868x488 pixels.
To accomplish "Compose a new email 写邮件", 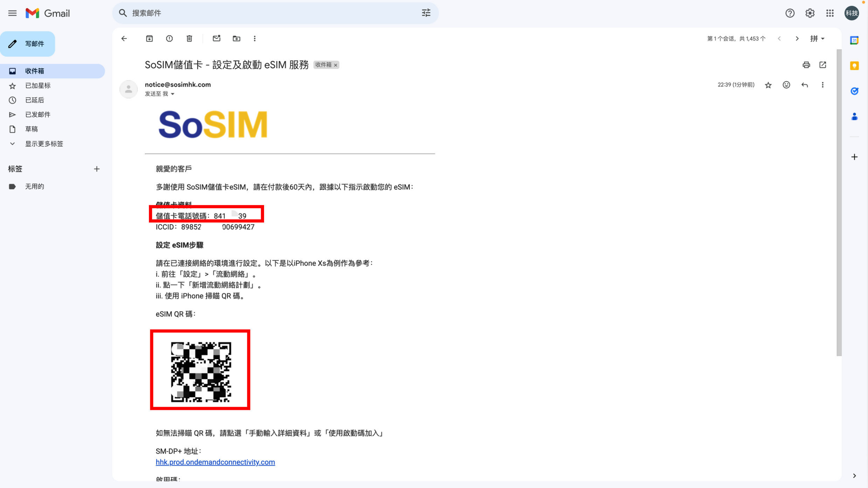I will point(28,44).
